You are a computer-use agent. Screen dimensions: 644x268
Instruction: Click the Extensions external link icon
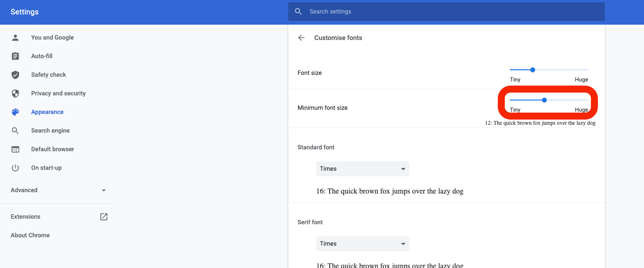[104, 217]
